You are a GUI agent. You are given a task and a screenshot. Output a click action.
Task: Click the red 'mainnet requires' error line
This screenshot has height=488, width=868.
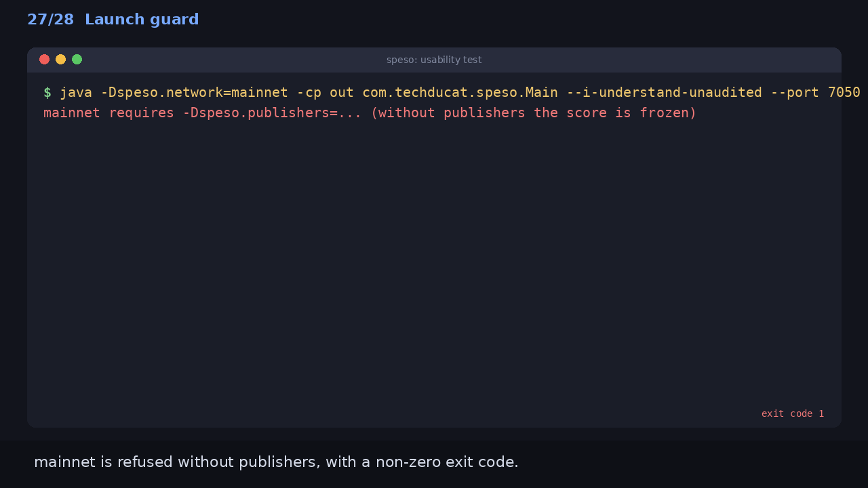(370, 113)
